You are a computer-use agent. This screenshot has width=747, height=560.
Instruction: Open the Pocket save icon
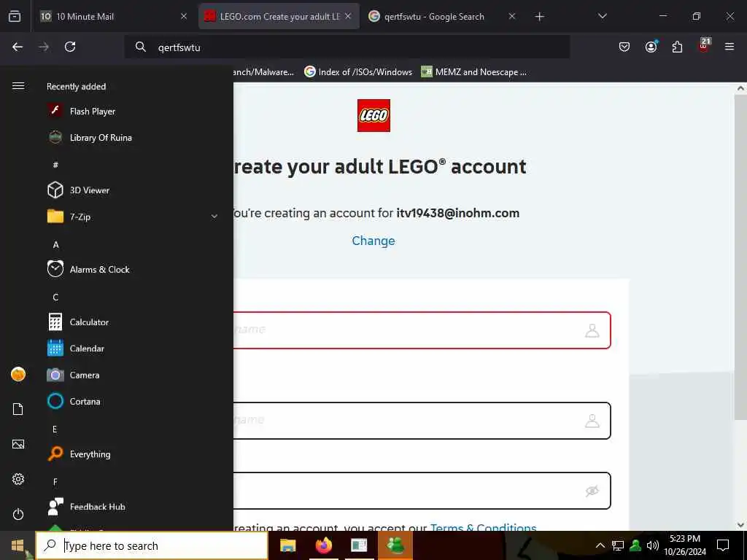click(x=624, y=47)
